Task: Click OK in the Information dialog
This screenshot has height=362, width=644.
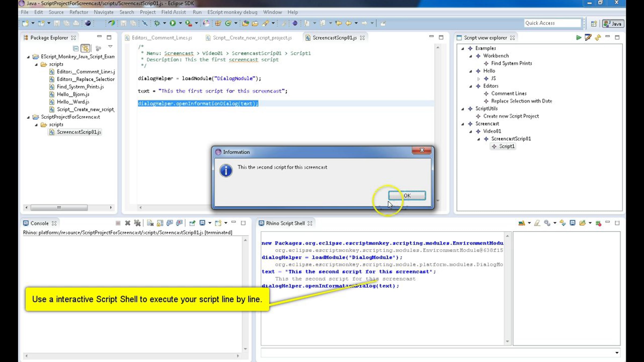Action: click(x=407, y=195)
